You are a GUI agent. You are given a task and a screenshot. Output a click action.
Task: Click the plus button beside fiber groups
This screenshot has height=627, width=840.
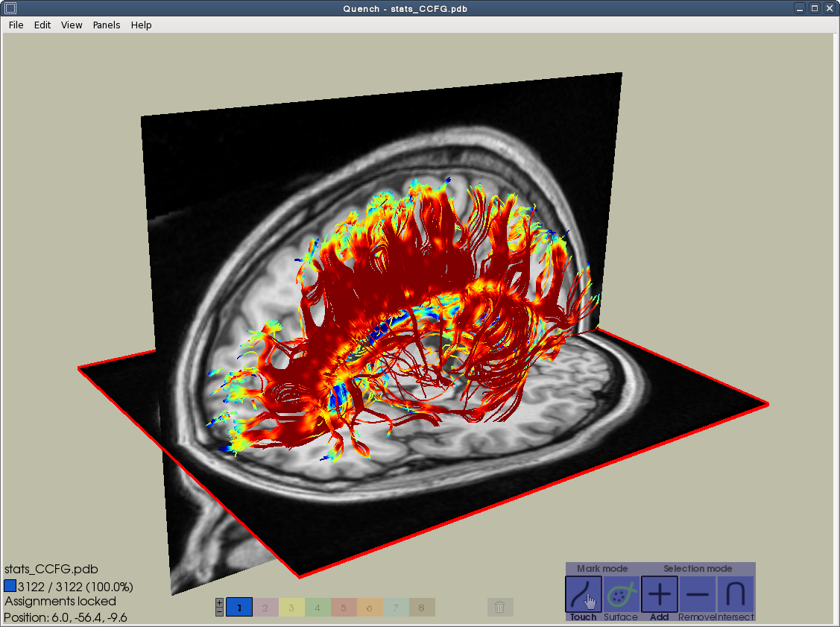[x=219, y=602]
